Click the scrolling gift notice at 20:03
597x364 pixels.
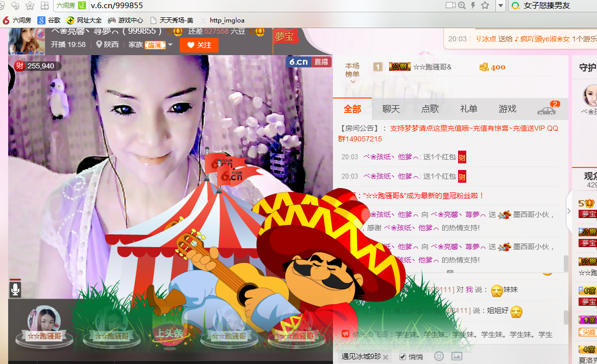coord(521,39)
